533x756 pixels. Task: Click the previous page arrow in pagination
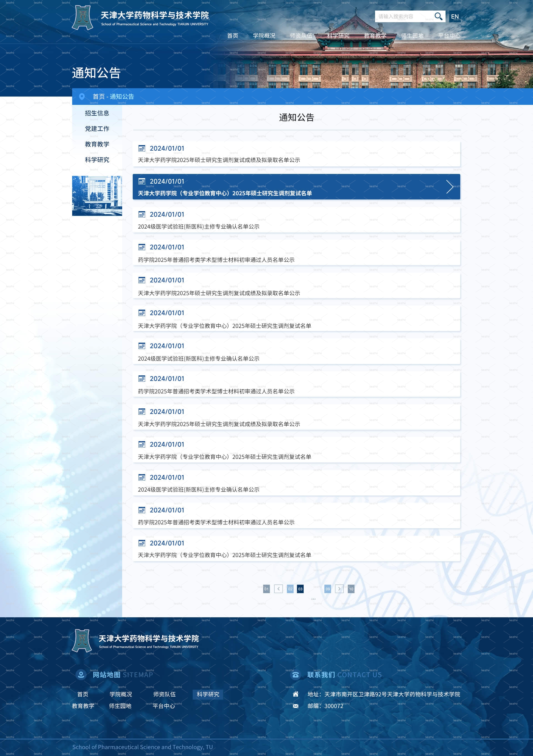click(278, 589)
